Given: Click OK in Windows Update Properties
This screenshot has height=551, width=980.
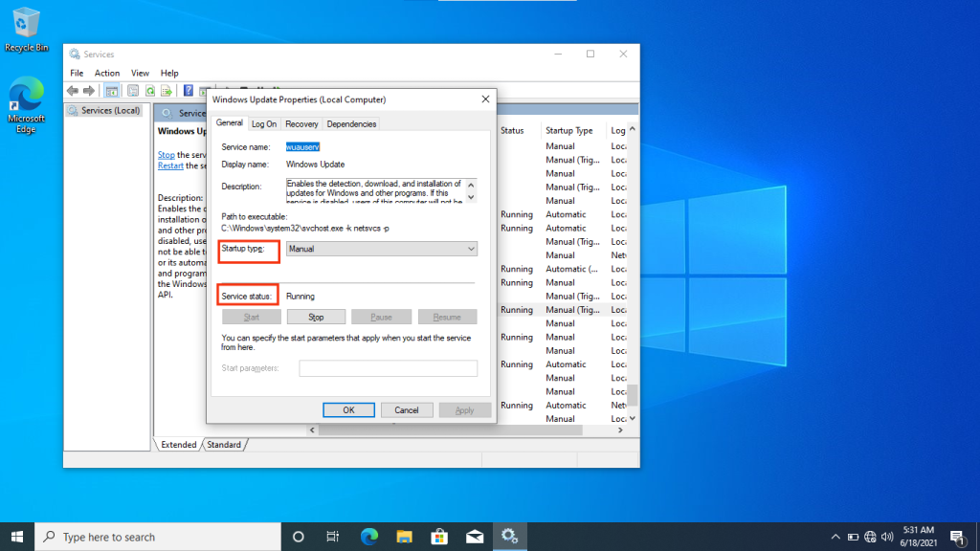Looking at the screenshot, I should click(x=348, y=410).
